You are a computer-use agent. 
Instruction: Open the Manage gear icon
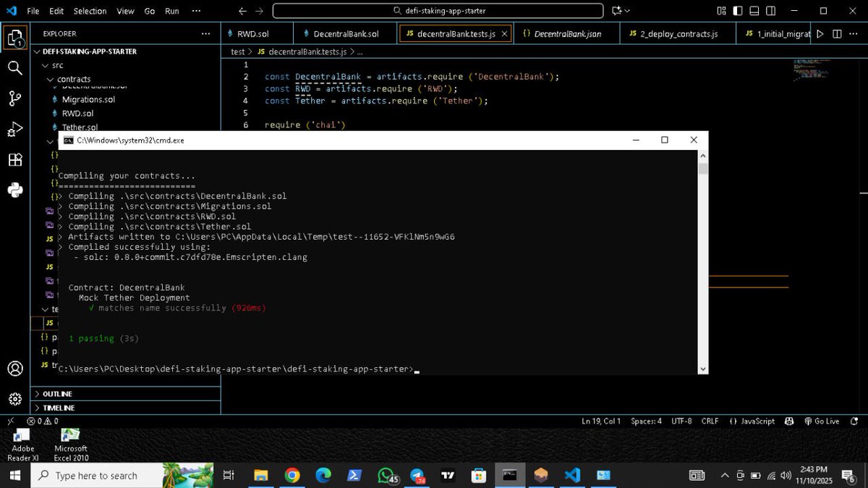tap(15, 397)
